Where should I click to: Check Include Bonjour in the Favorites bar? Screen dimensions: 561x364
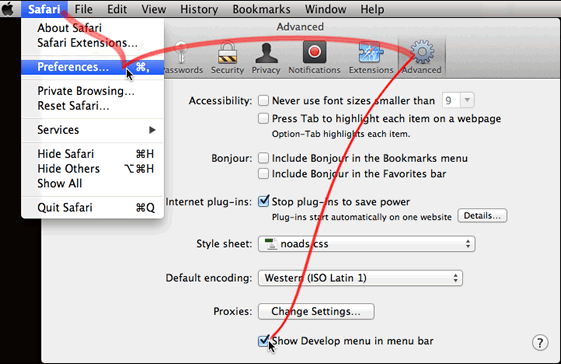[x=263, y=174]
